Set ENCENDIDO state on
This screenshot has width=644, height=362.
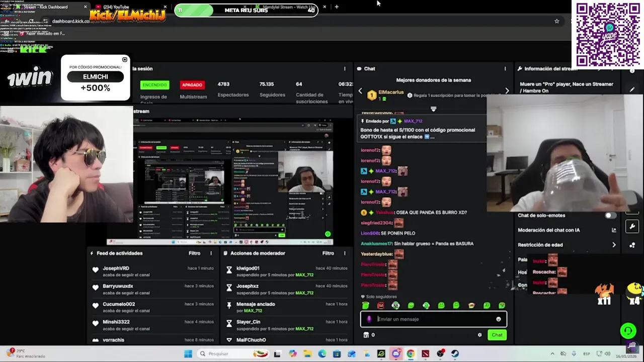pos(155,85)
